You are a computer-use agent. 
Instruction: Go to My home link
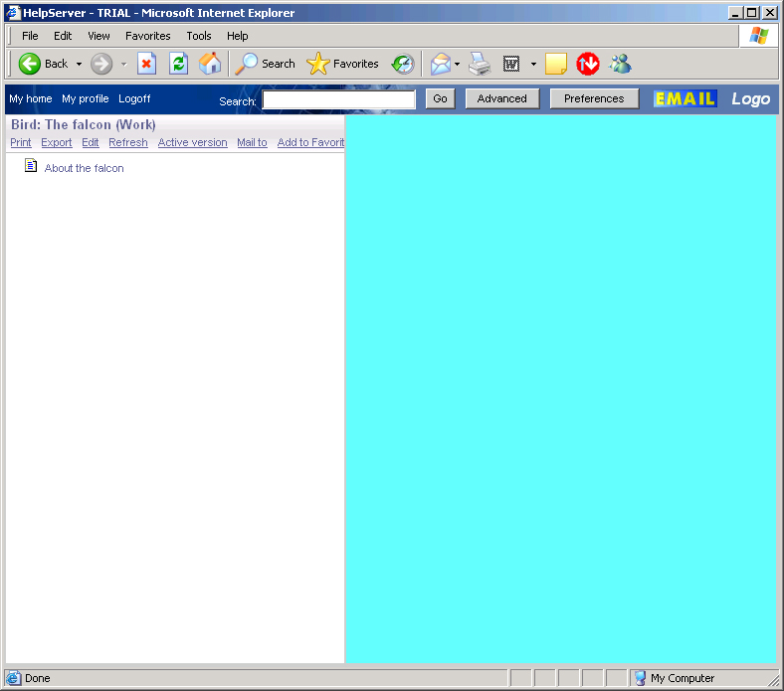31,99
